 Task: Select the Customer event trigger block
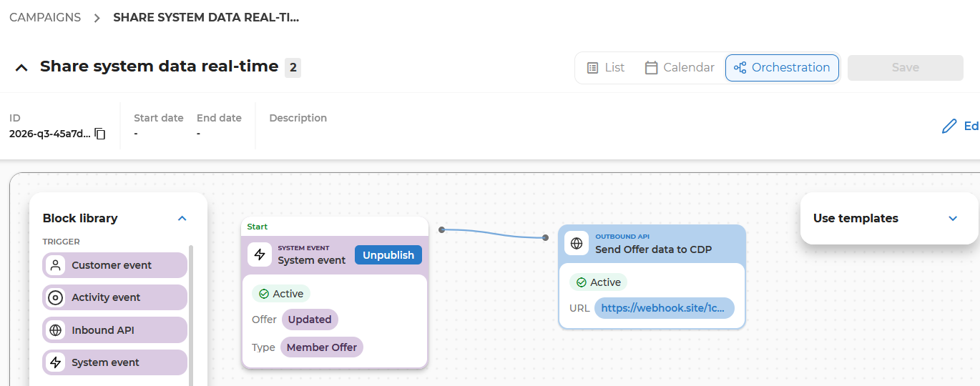pyautogui.click(x=115, y=265)
